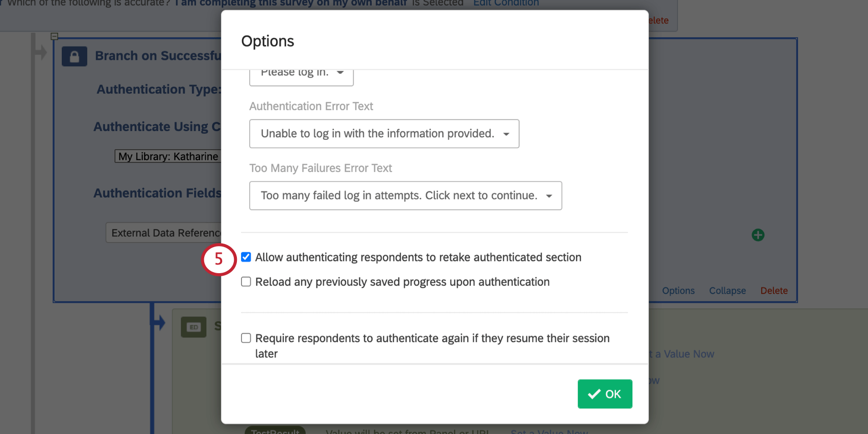Delete the authenticator element
The width and height of the screenshot is (868, 434).
pyautogui.click(x=774, y=291)
